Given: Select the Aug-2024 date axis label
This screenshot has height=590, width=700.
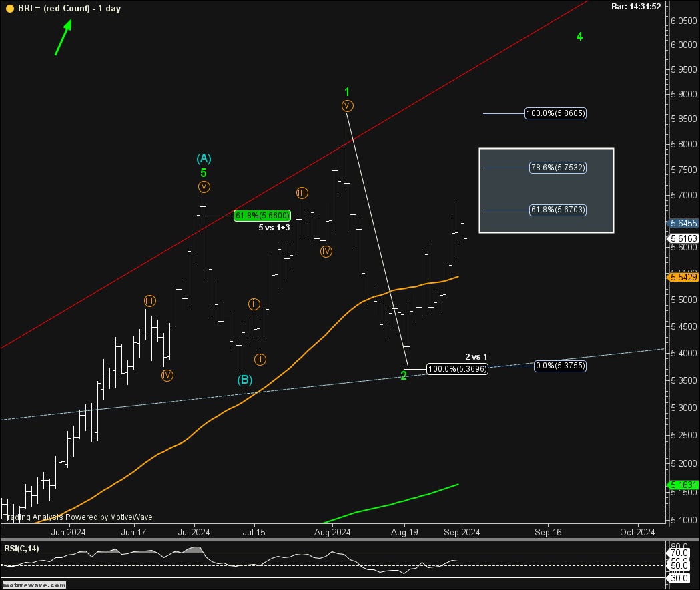Looking at the screenshot, I should 332,532.
